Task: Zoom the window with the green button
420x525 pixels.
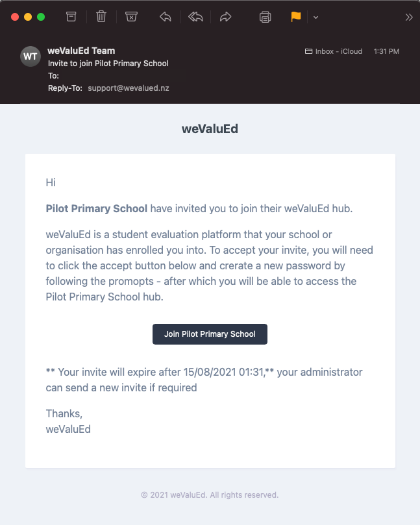Action: (41, 17)
